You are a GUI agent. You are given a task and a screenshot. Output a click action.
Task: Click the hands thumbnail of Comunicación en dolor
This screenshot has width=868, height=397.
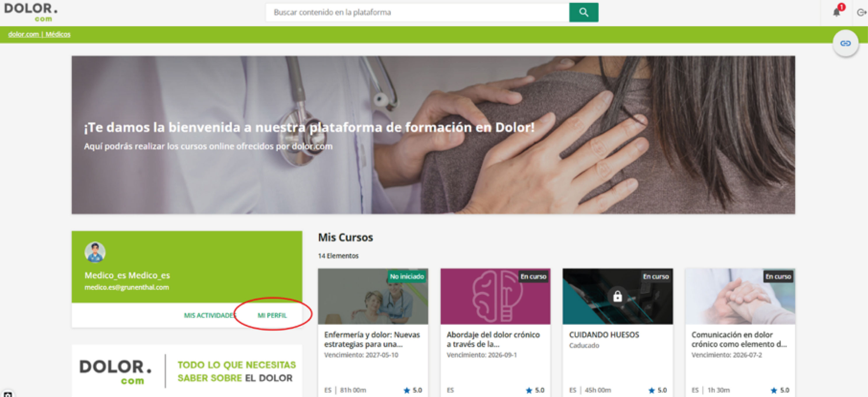point(740,296)
